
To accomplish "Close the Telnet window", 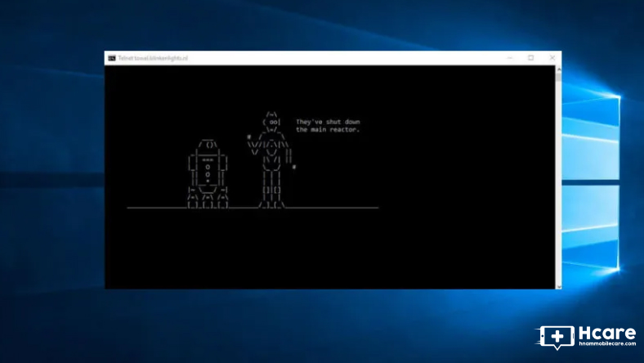I will click(x=552, y=58).
